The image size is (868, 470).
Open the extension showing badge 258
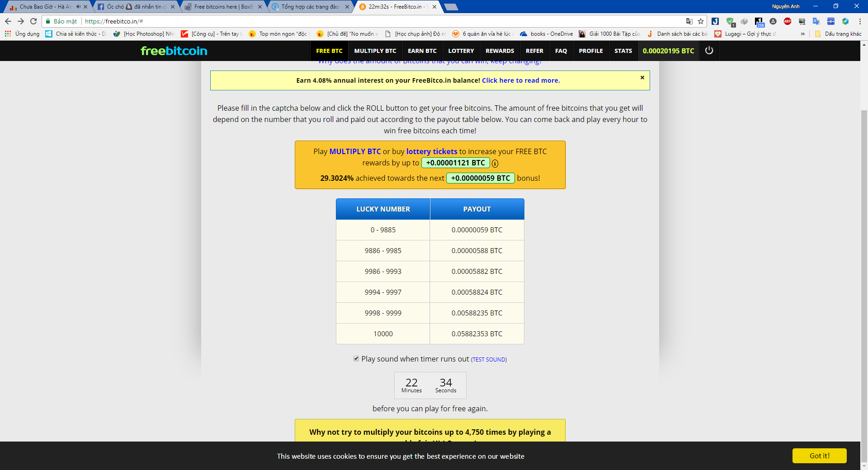(759, 22)
